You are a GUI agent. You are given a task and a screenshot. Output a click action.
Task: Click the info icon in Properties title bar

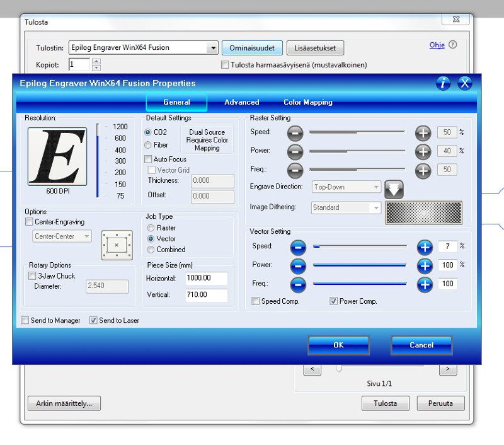443,83
